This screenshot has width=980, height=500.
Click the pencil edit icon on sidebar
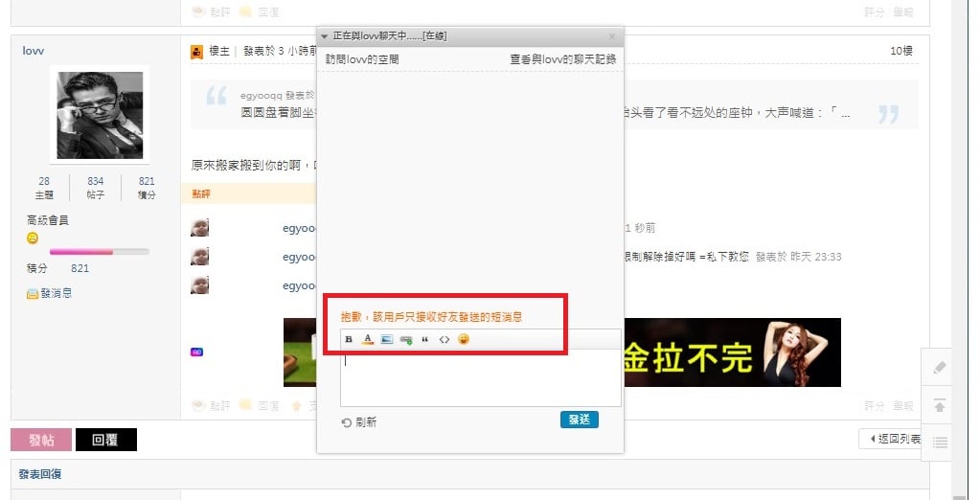click(940, 368)
